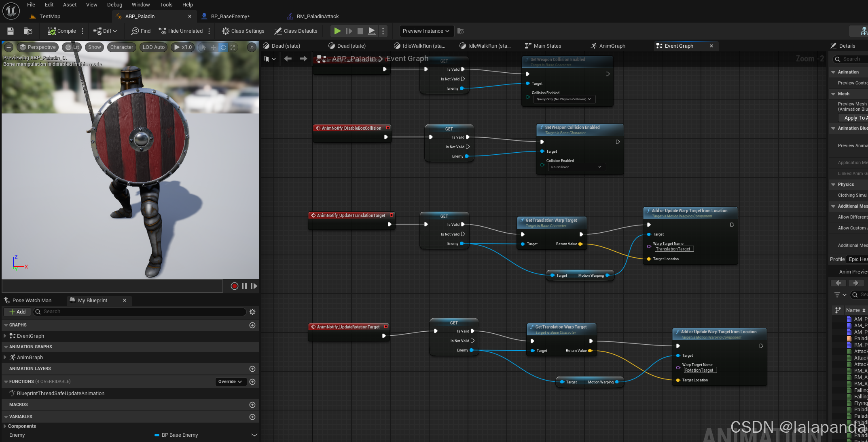Open the Preview Instance dropdown
This screenshot has height=442, width=868.
[426, 31]
